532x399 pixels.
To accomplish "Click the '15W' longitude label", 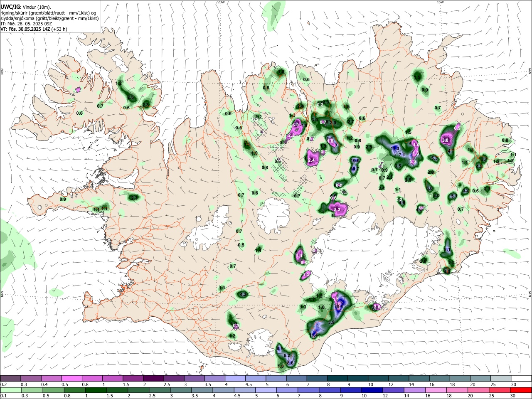I will (440, 2).
